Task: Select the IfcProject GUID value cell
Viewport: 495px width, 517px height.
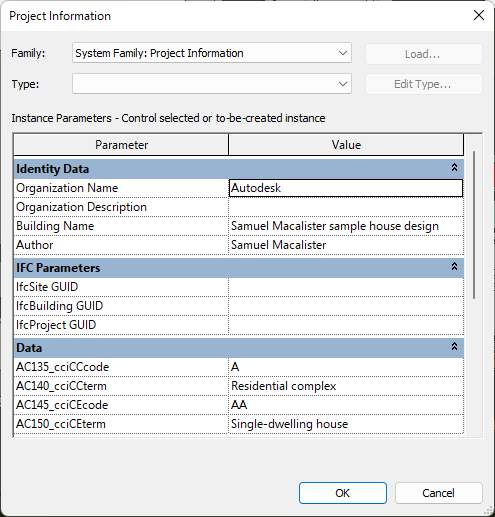Action: (346, 325)
